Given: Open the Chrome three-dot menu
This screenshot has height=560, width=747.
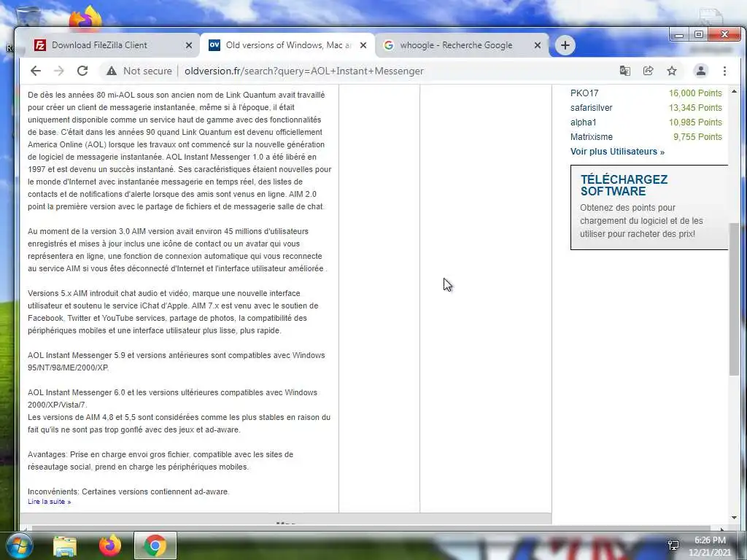Looking at the screenshot, I should [724, 71].
